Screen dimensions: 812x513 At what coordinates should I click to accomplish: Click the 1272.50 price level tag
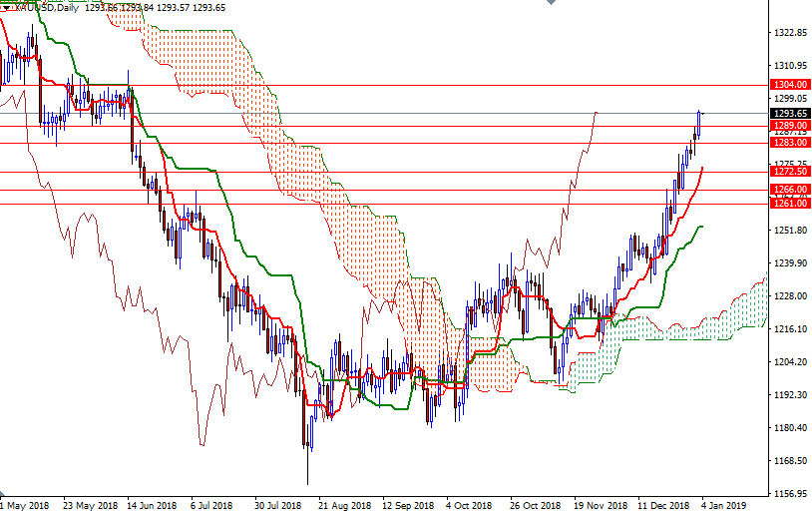click(x=789, y=172)
